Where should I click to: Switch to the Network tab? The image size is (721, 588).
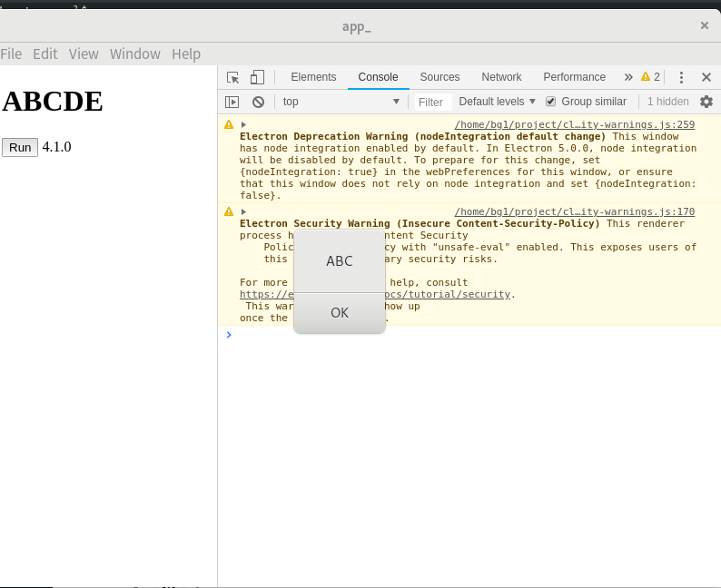click(501, 77)
